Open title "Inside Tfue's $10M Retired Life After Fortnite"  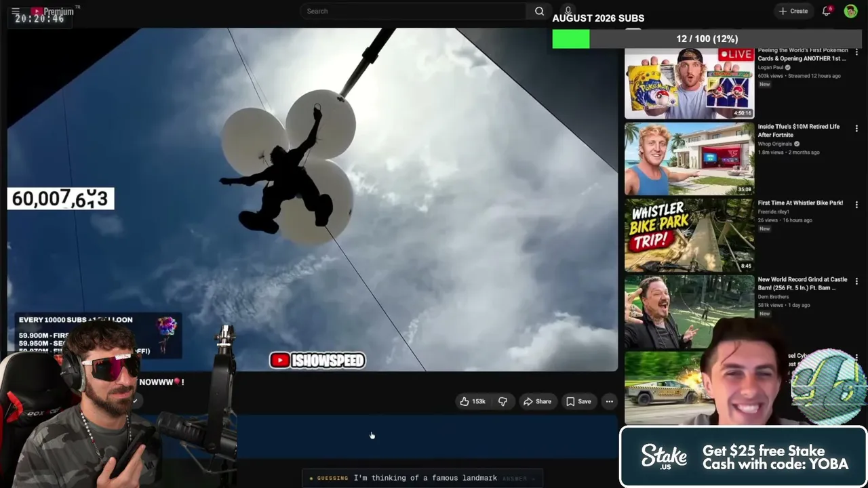pos(798,131)
